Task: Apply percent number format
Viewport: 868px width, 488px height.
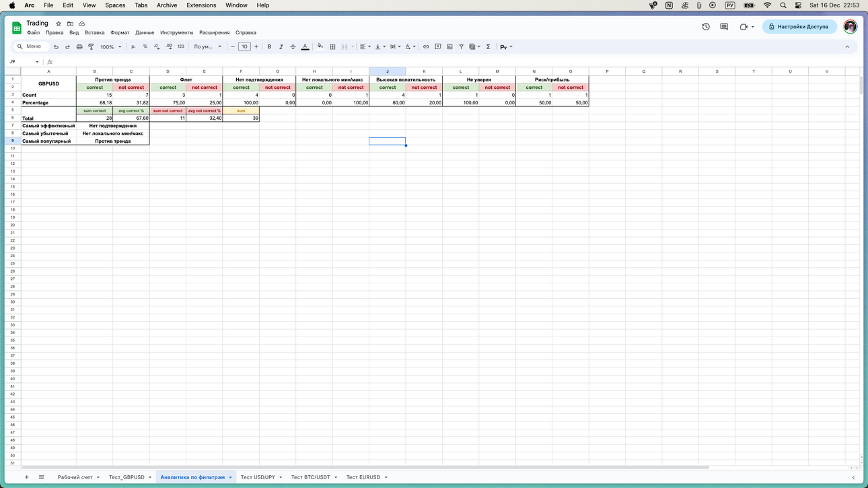Action: (x=145, y=46)
